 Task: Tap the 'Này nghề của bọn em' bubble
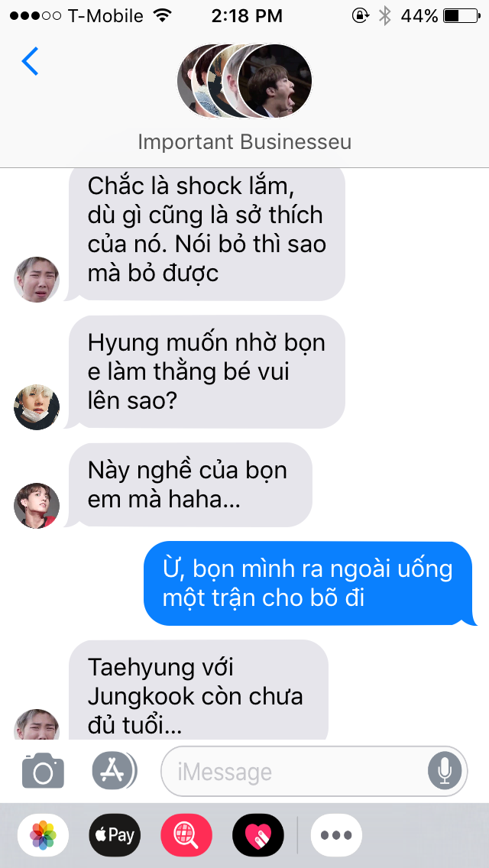pyautogui.click(x=188, y=485)
